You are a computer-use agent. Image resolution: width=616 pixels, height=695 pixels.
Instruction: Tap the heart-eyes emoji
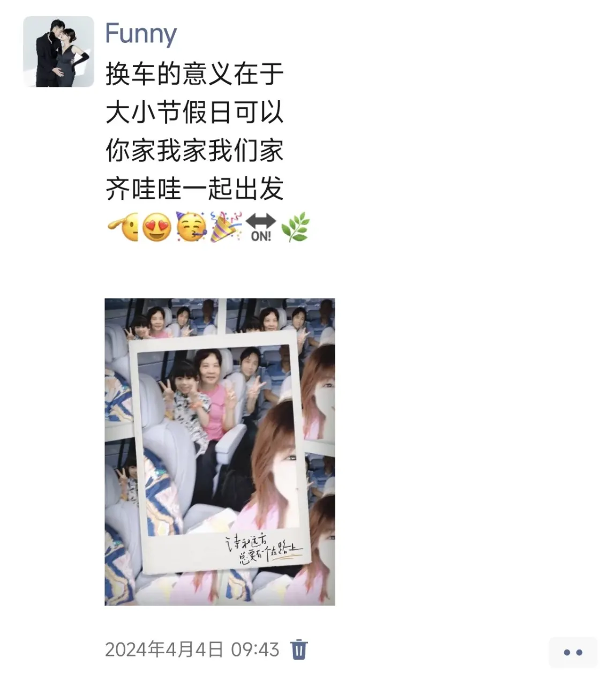point(157,227)
